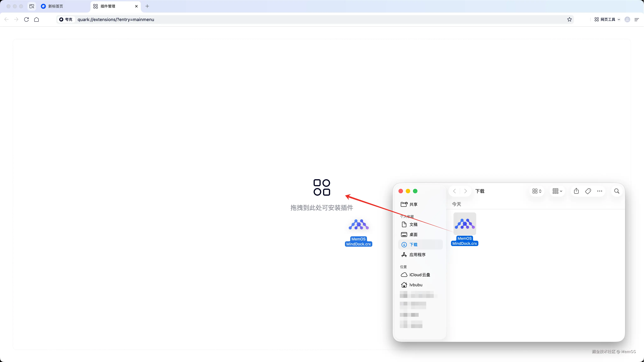Open the Finder search magnifier
This screenshot has height=362, width=644.
(617, 191)
